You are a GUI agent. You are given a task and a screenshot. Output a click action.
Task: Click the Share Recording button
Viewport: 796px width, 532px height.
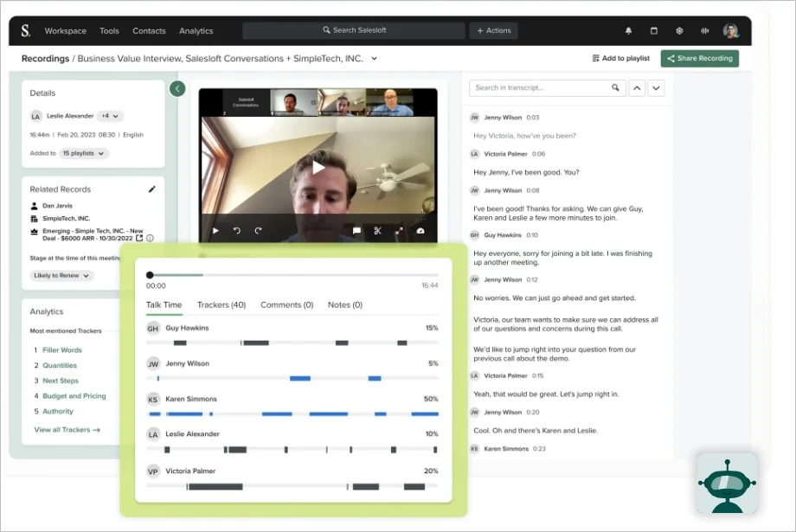[x=700, y=58]
